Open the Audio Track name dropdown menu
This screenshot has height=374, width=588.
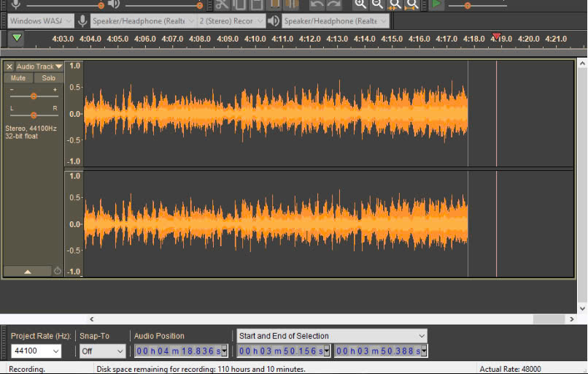pos(39,66)
